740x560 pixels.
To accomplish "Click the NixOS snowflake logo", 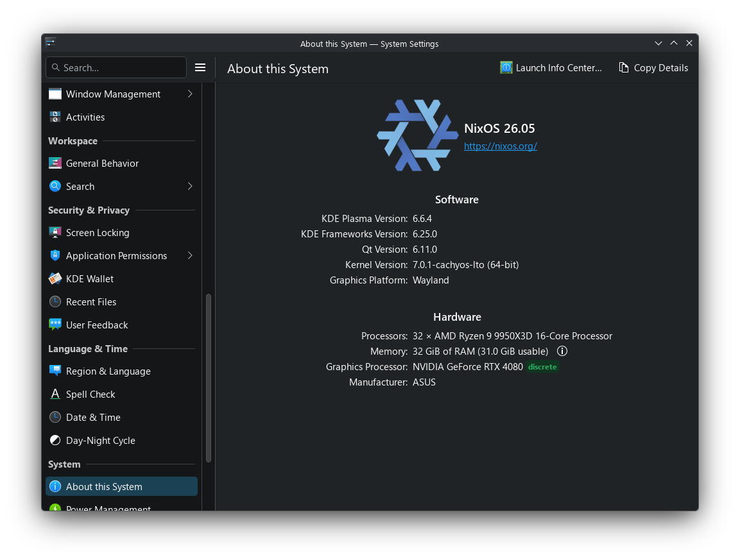I will point(417,135).
